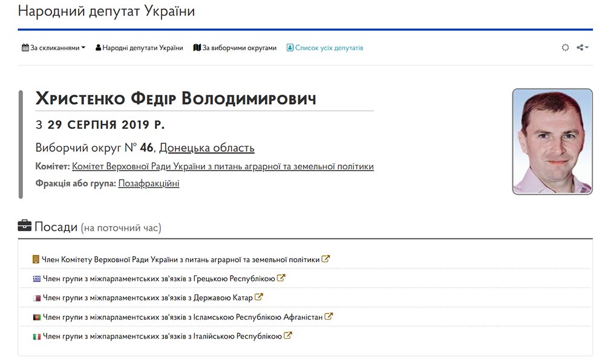Click the external link icon after Грецькою Республікою
This screenshot has height=364, width=605.
click(x=281, y=279)
